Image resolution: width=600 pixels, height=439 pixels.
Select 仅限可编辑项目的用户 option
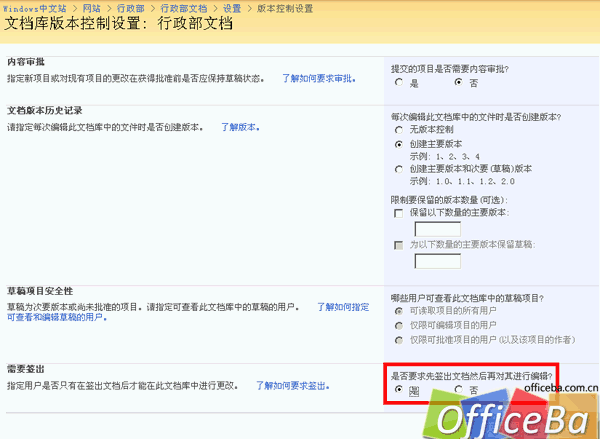(x=399, y=326)
